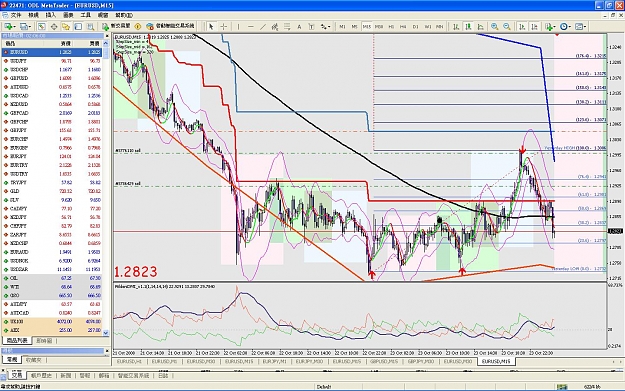Select the trendline drawing tool

(x=263, y=26)
